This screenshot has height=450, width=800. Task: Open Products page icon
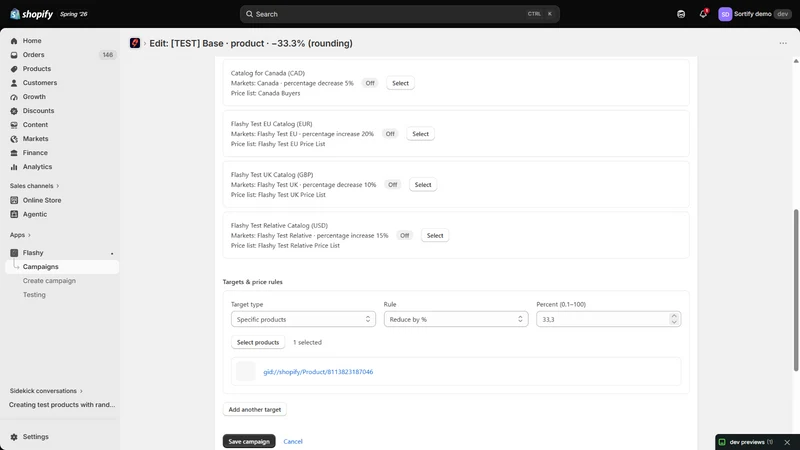(14, 69)
